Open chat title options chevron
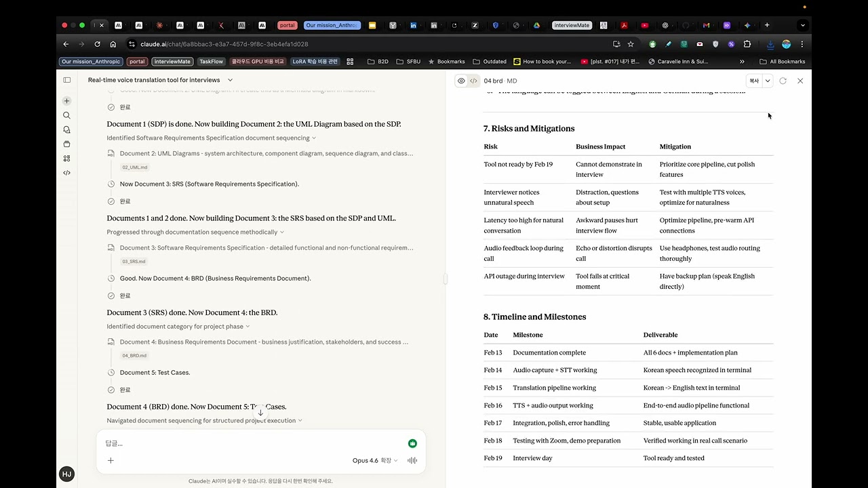Viewport: 868px width, 488px height. [230, 80]
